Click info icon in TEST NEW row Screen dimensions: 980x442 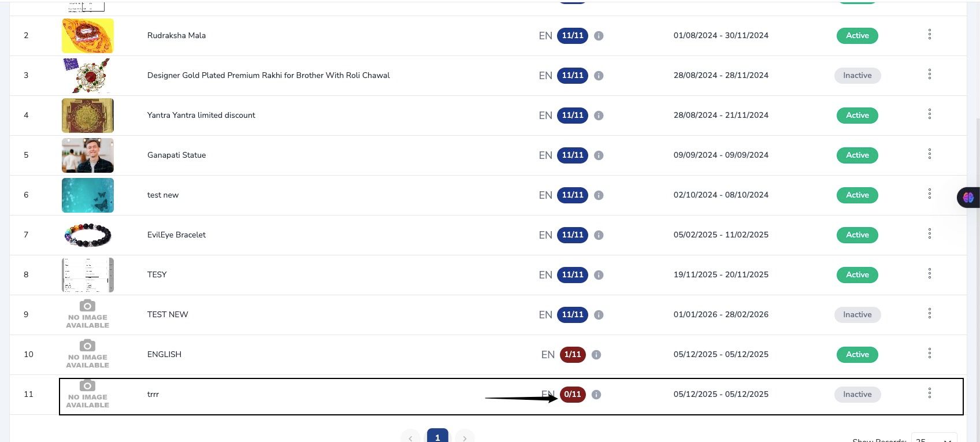pyautogui.click(x=599, y=315)
